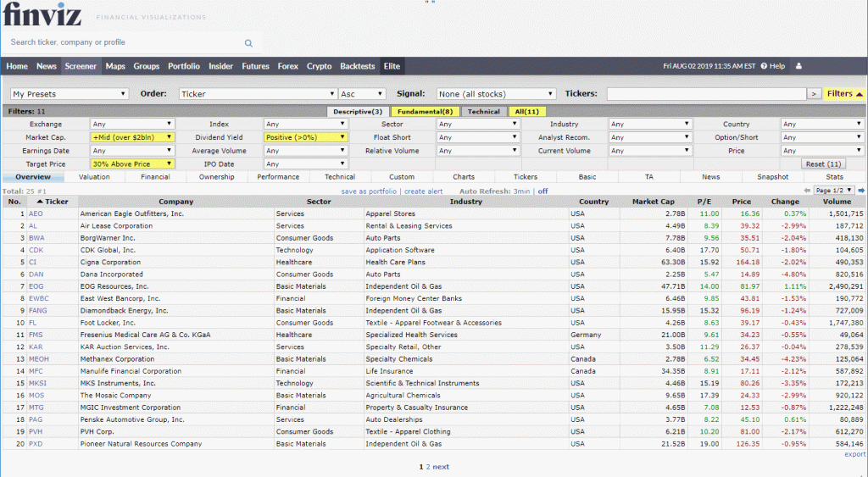Open the Financial view tab

(x=156, y=177)
